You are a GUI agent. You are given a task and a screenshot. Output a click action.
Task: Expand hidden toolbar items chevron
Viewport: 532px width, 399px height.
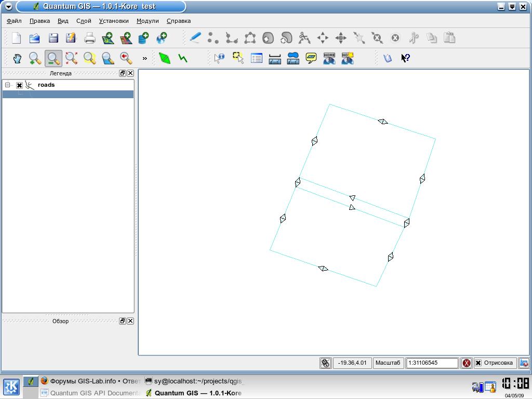pos(144,58)
